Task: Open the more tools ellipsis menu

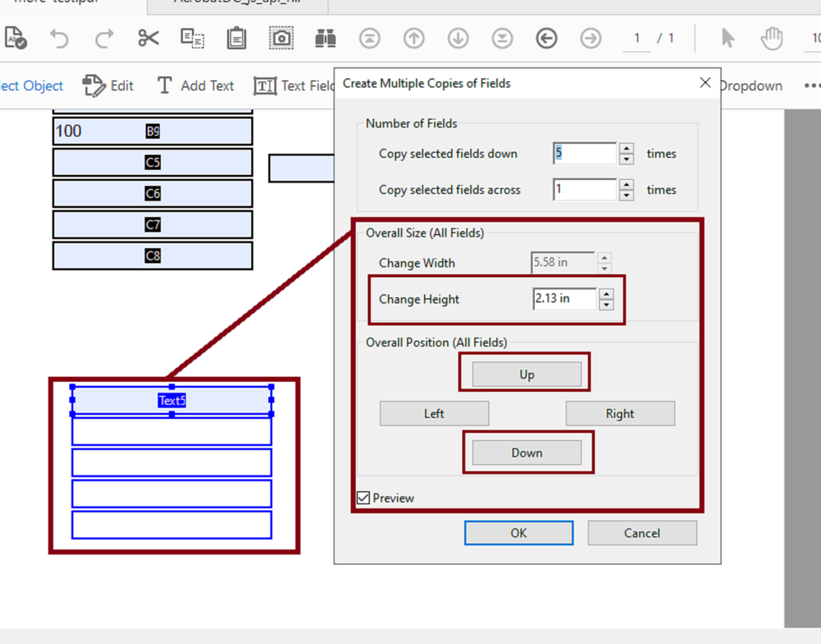Action: [812, 85]
